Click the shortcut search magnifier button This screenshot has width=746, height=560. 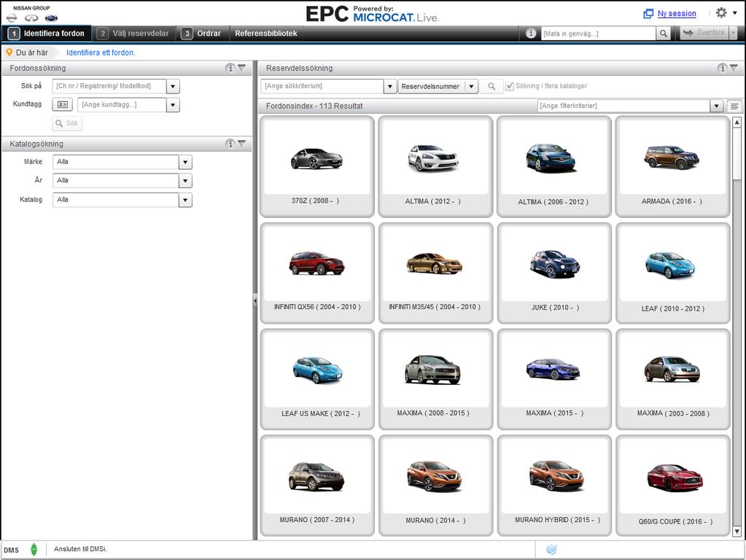663,34
